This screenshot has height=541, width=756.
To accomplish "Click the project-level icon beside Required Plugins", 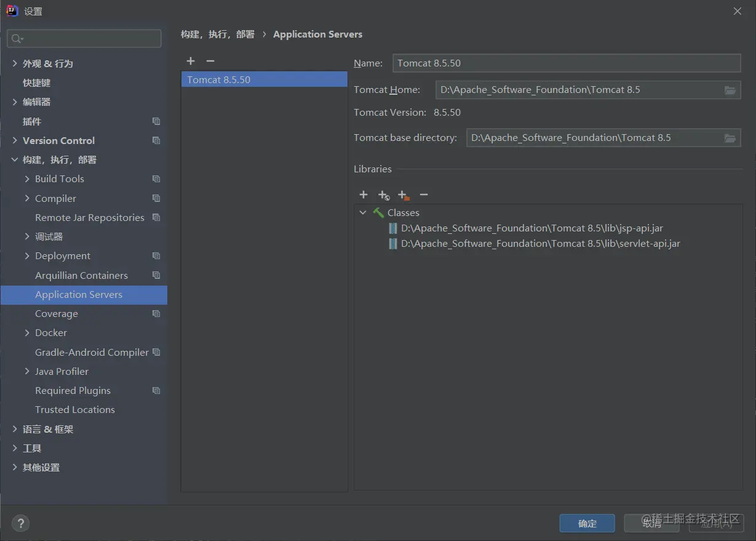I will [156, 390].
